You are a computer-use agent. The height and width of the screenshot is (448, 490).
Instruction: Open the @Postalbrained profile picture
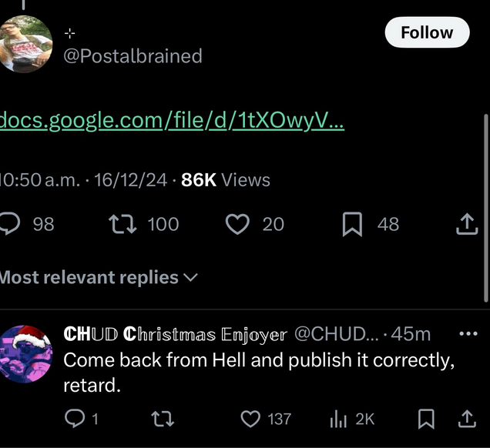coord(25,43)
